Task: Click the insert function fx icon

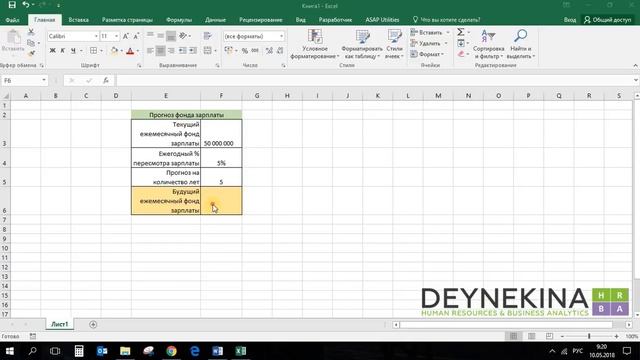Action: (x=106, y=80)
